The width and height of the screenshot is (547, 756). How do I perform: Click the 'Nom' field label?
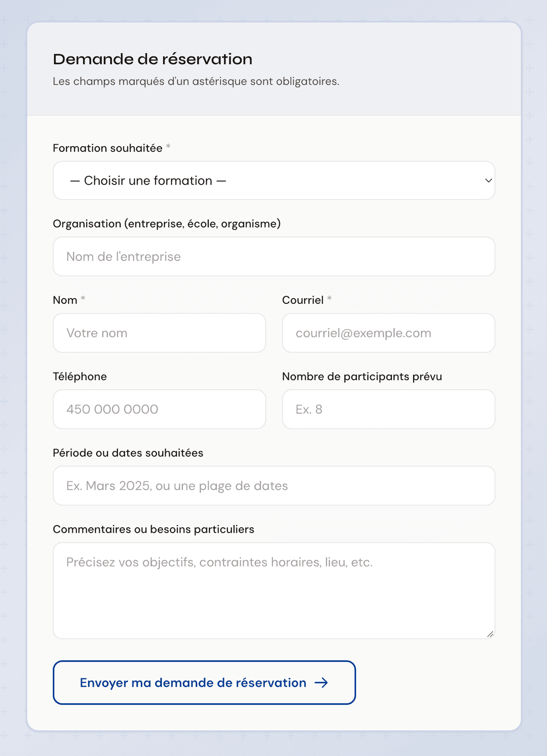tap(65, 300)
